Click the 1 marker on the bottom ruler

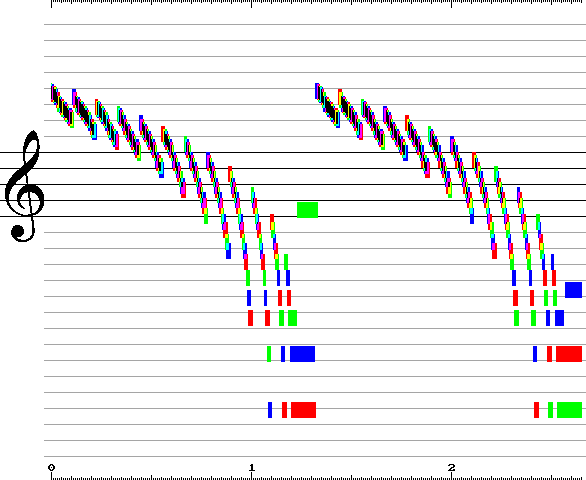click(252, 468)
